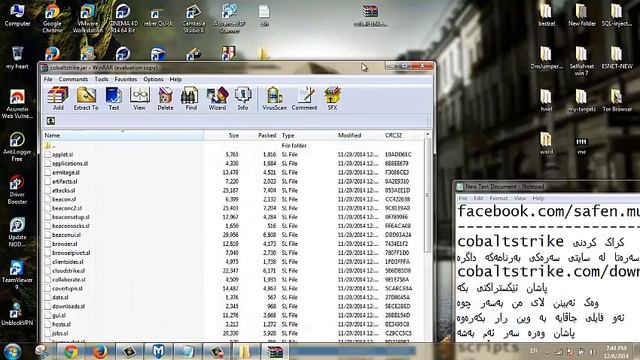Select the beaconsocks.sl file
This screenshot has width=640, height=360.
pos(233,226)
